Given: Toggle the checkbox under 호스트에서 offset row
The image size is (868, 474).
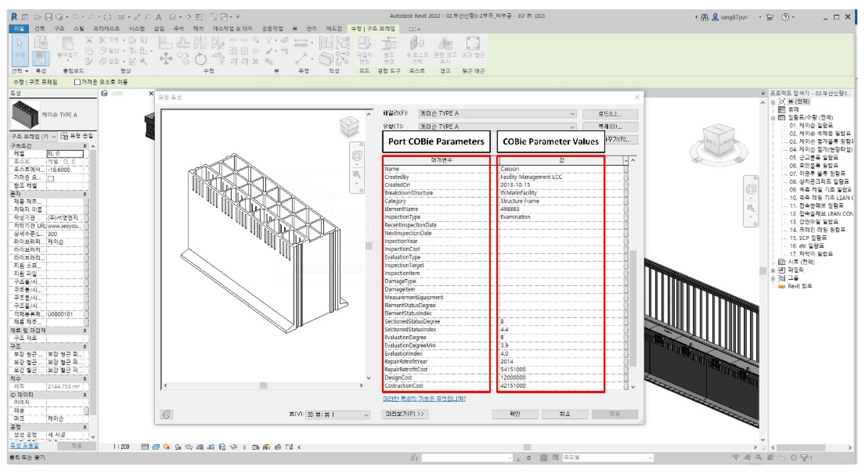Looking at the screenshot, I should click(51, 179).
